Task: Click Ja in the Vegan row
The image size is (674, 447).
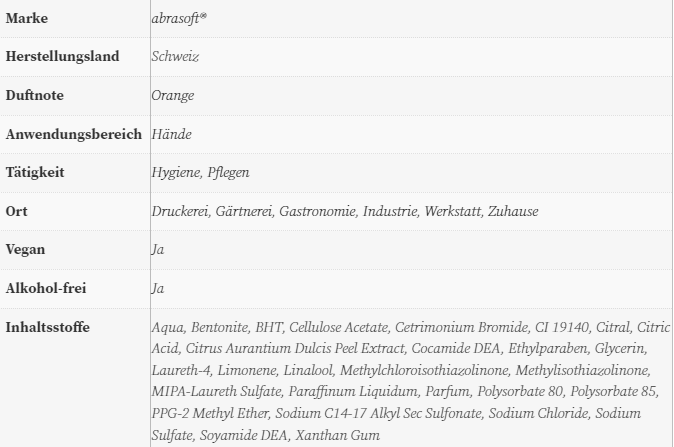Action: pos(157,250)
